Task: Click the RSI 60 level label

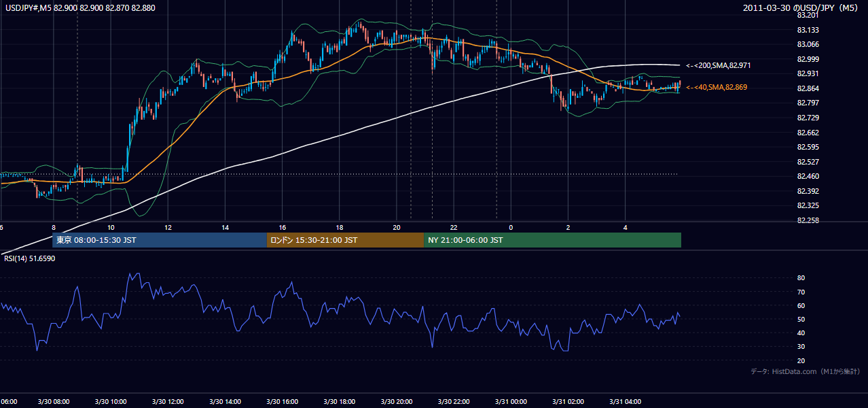Action: pyautogui.click(x=801, y=305)
